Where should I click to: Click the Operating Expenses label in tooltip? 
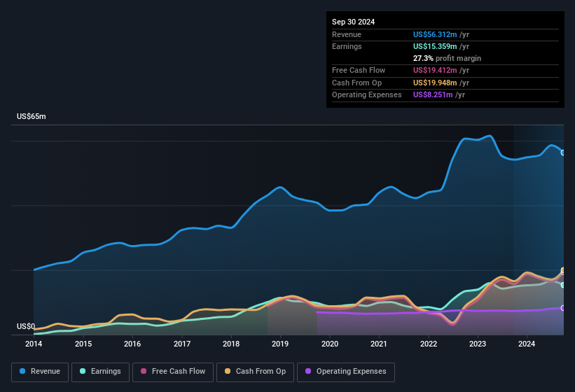(x=367, y=95)
